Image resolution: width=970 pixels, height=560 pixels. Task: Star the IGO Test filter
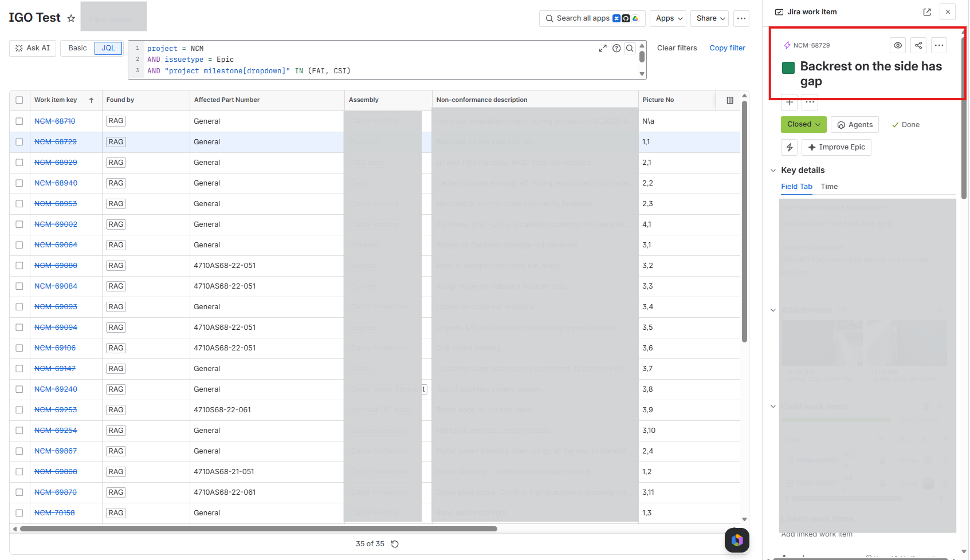pyautogui.click(x=71, y=18)
